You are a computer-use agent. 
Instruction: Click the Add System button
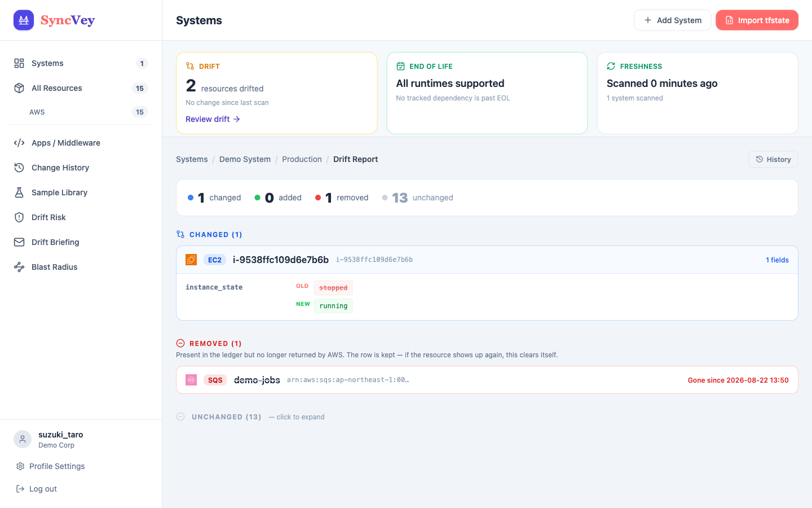point(672,20)
